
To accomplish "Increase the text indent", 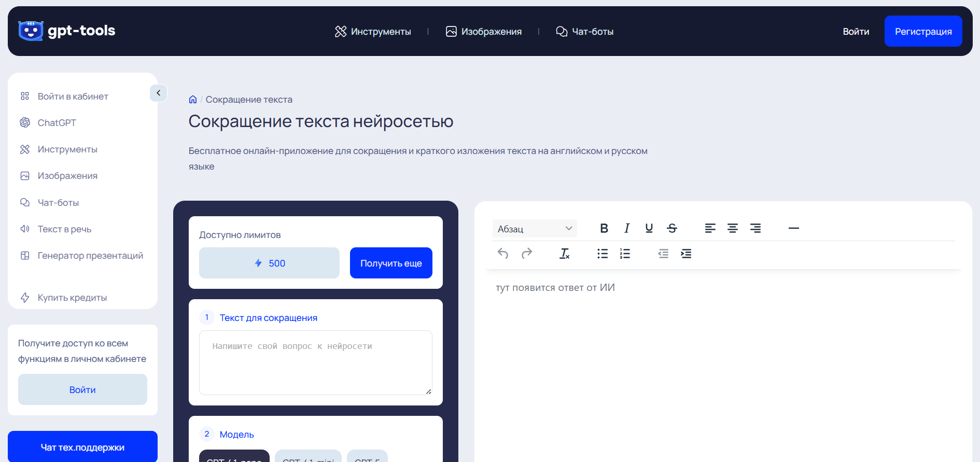I will [x=685, y=254].
